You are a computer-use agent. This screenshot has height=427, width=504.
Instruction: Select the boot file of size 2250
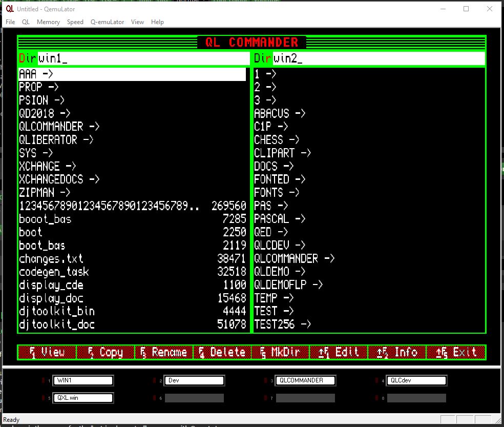pyautogui.click(x=132, y=232)
